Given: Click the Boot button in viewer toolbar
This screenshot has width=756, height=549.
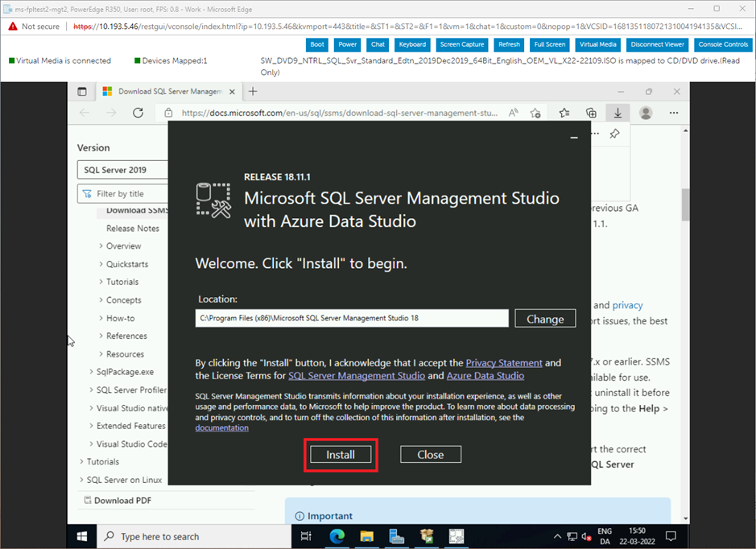Looking at the screenshot, I should pos(317,44).
